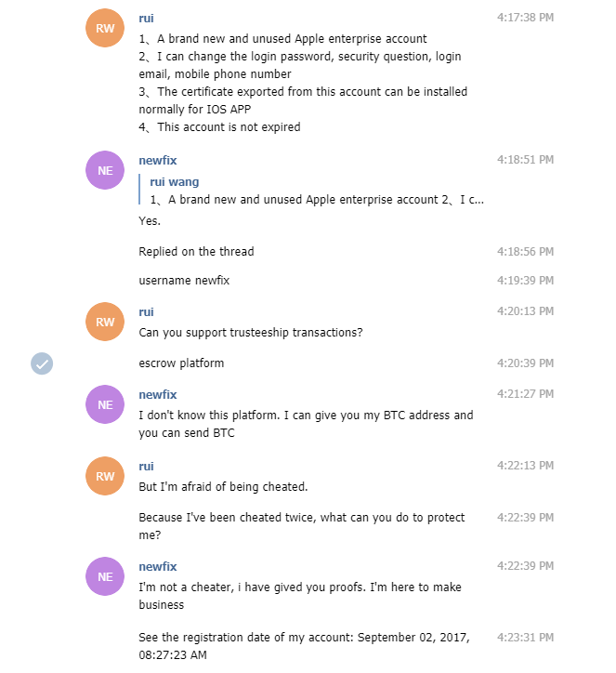The image size is (616, 673).
Task: Click sender name 'newfix' above quoted reply
Action: (157, 160)
